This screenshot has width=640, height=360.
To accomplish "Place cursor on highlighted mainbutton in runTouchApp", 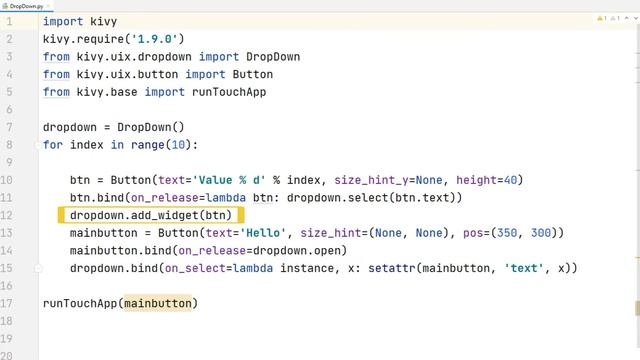I will 158,303.
